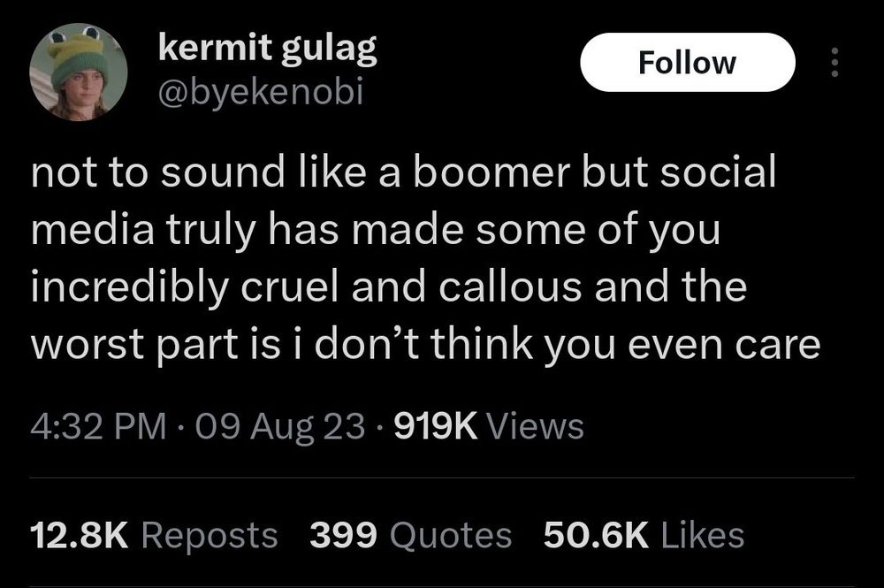Open the Reposts label list
Viewport: 884px width, 588px height.
(210, 536)
